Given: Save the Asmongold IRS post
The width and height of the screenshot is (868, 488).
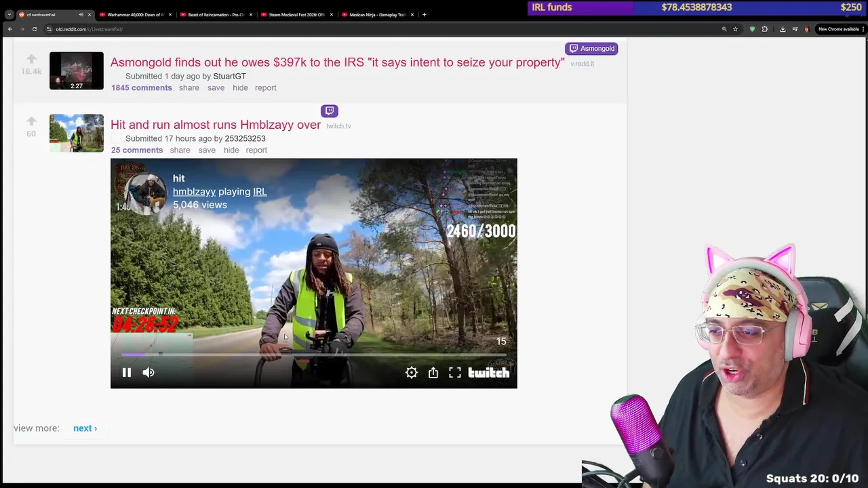Looking at the screenshot, I should tap(216, 87).
